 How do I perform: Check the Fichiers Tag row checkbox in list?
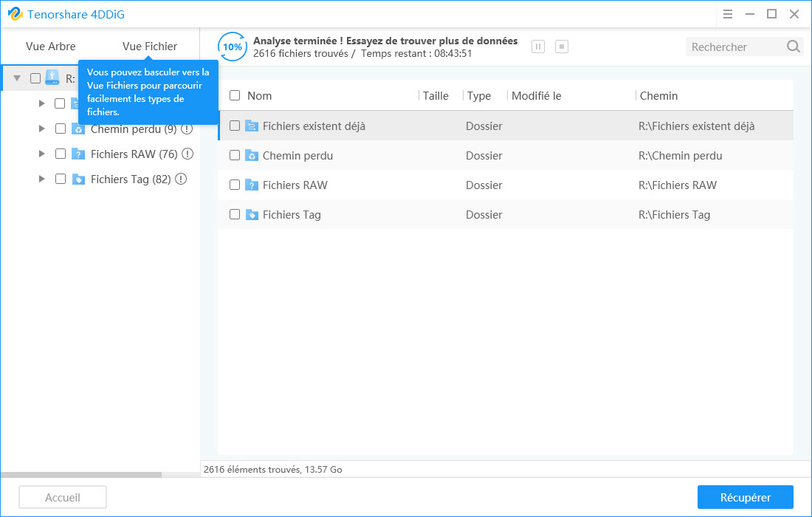click(x=235, y=214)
